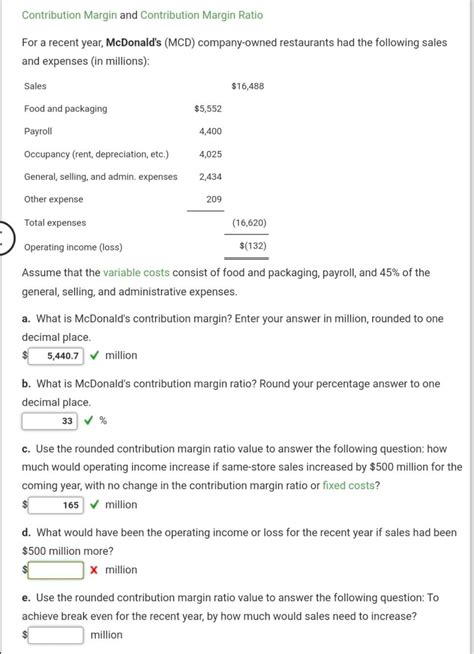Image resolution: width=474 pixels, height=654 pixels.
Task: Click the General, selling, and admin. expenses row
Action: tap(123, 177)
